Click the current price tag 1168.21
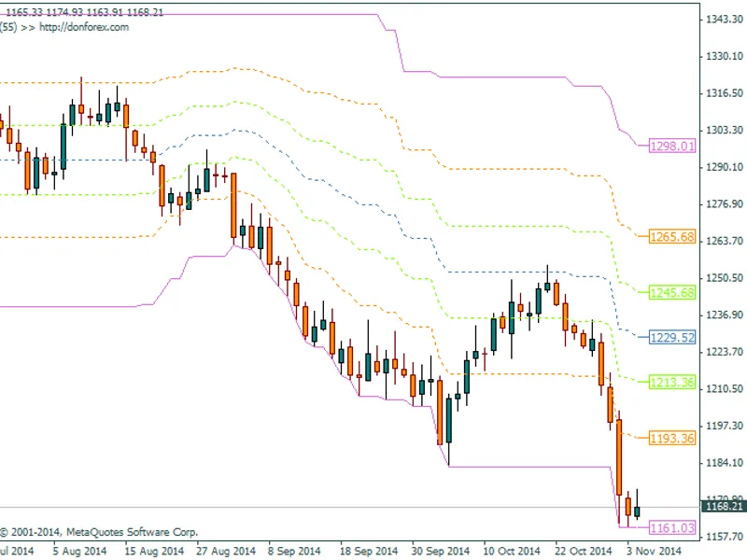The width and height of the screenshot is (747, 560). point(725,506)
